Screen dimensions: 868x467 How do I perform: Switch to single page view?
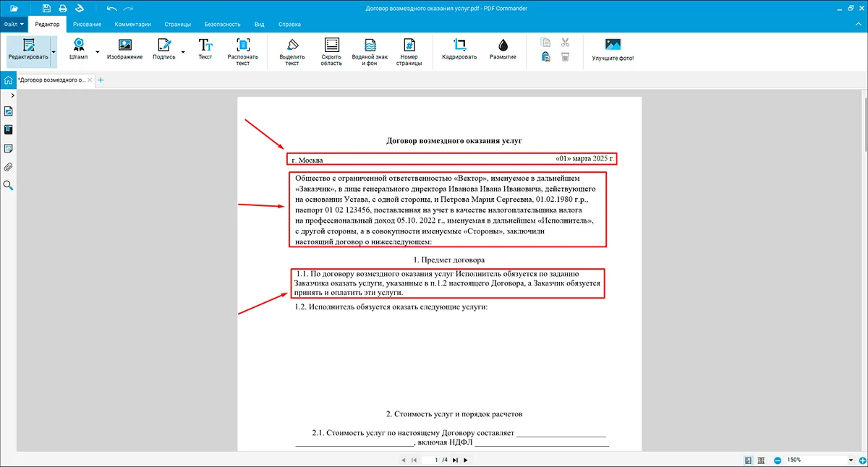[x=749, y=460]
